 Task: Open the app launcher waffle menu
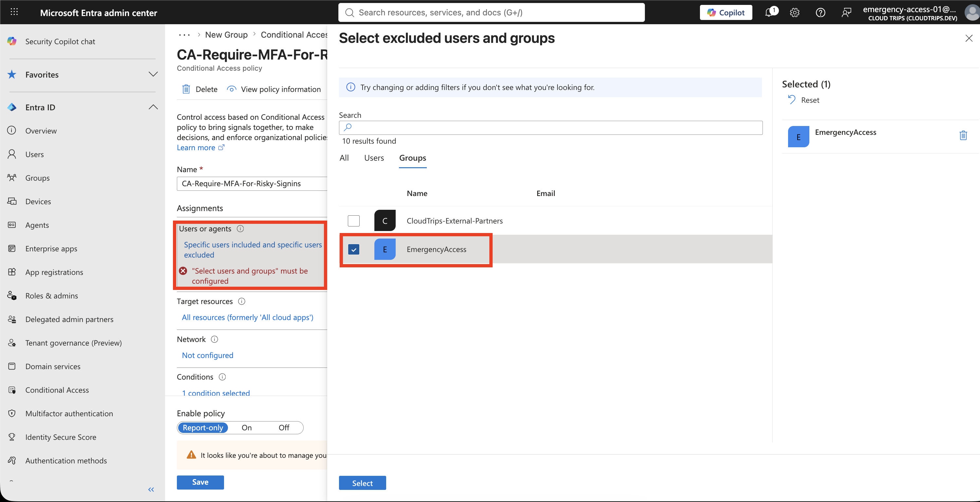14,12
